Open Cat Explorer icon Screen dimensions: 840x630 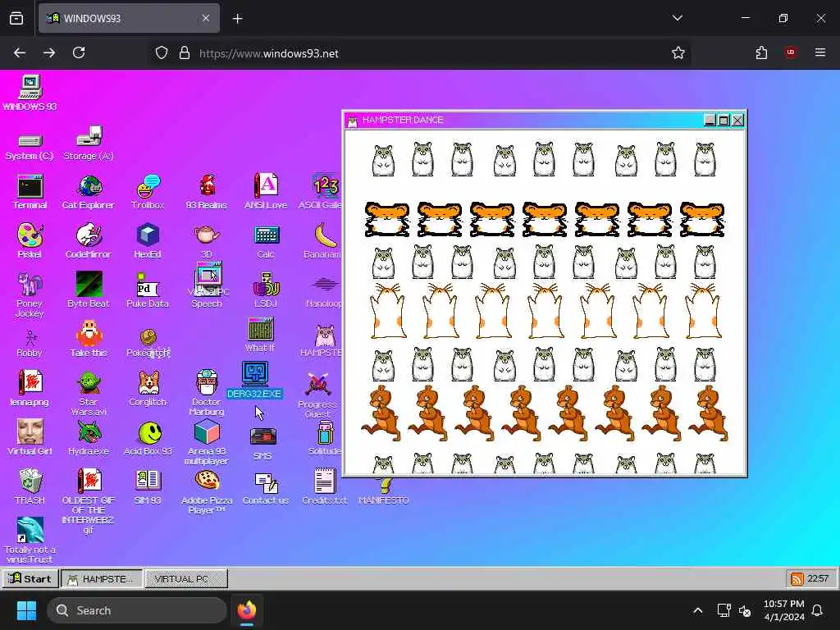click(x=89, y=192)
